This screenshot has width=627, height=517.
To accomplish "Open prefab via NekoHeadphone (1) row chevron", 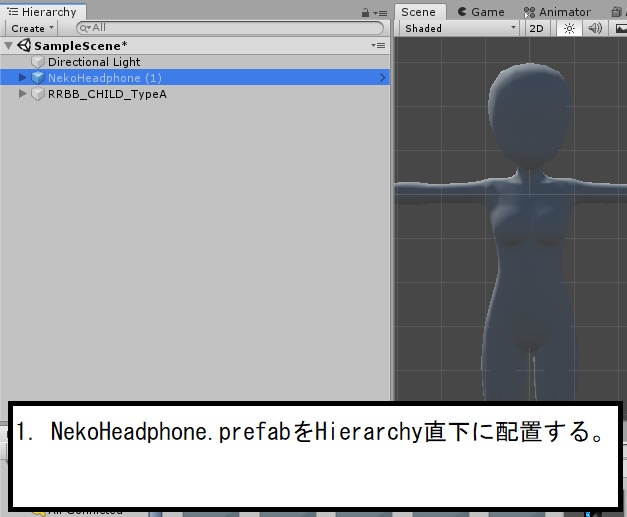I will (x=382, y=78).
